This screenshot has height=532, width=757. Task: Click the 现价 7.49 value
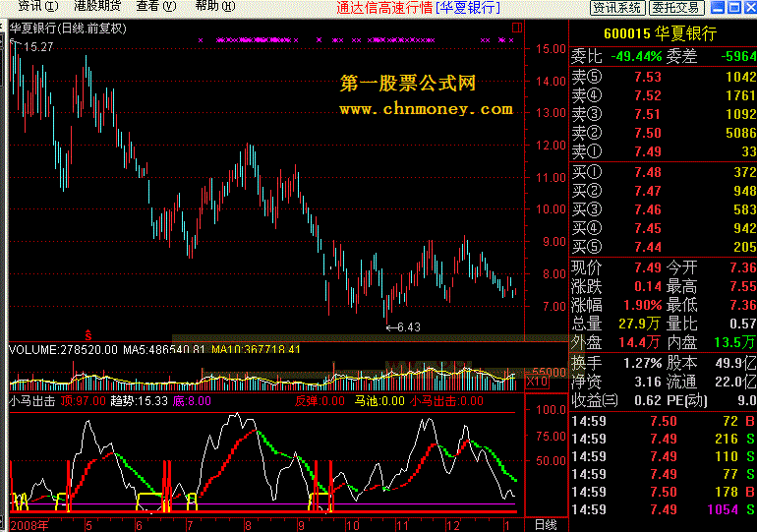648,267
